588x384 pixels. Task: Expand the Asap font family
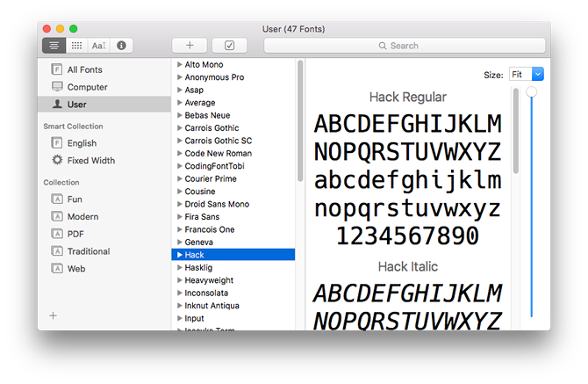pos(179,91)
